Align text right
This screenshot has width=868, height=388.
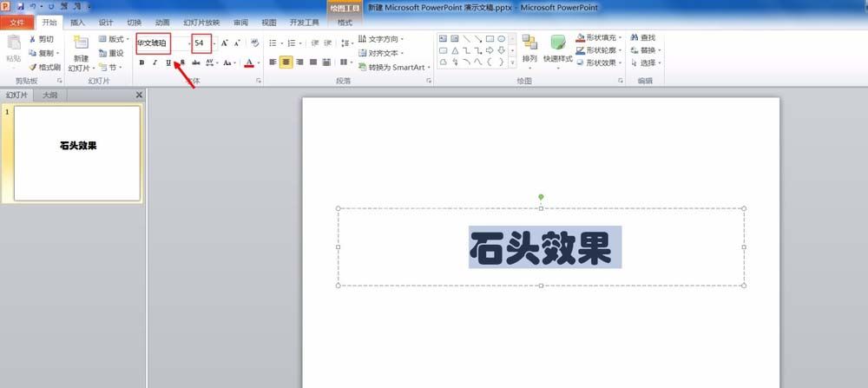pyautogui.click(x=299, y=62)
